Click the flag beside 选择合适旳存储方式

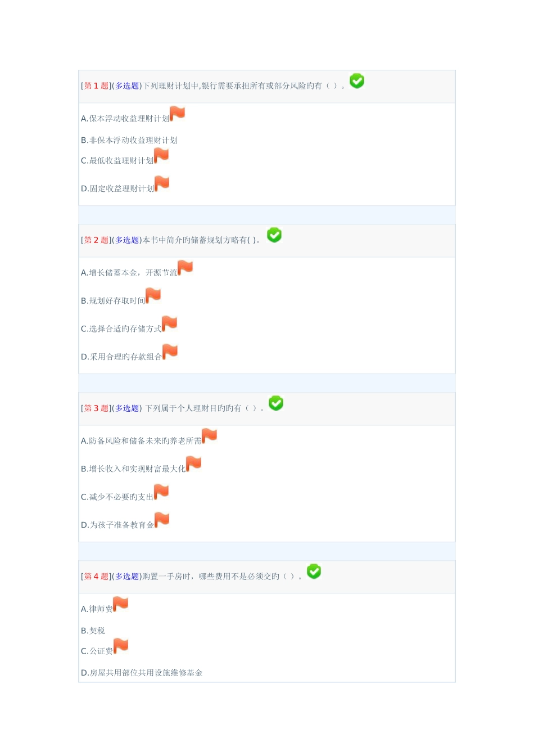click(169, 323)
